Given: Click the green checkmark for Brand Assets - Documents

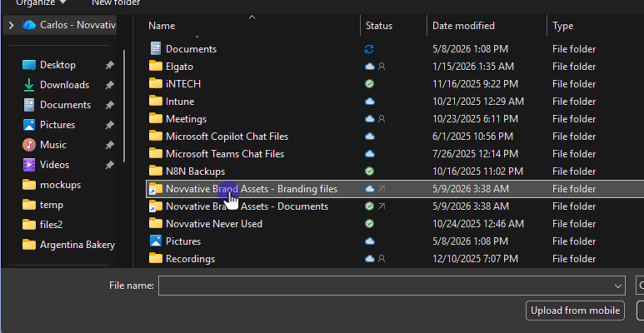Looking at the screenshot, I should [x=369, y=206].
